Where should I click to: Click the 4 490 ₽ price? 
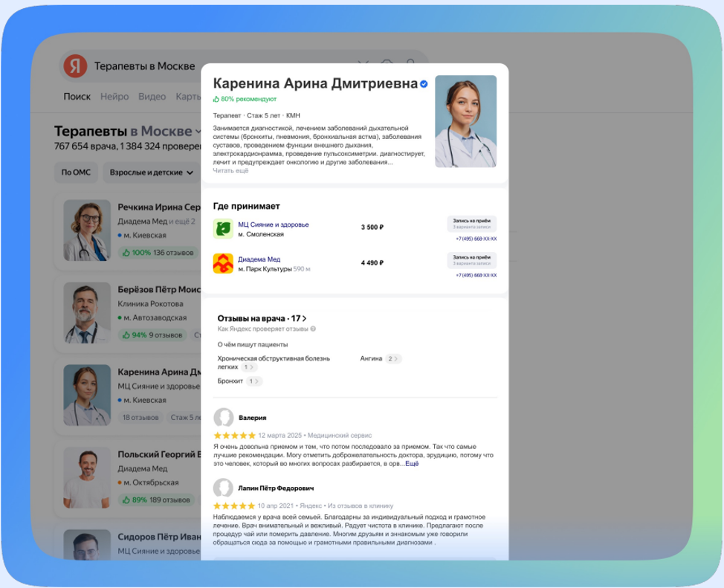pos(372,263)
